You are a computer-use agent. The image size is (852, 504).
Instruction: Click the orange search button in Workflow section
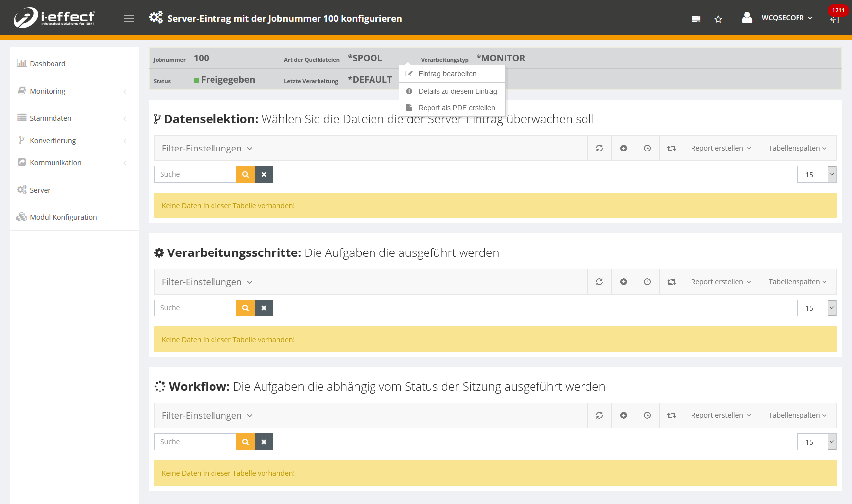245,442
